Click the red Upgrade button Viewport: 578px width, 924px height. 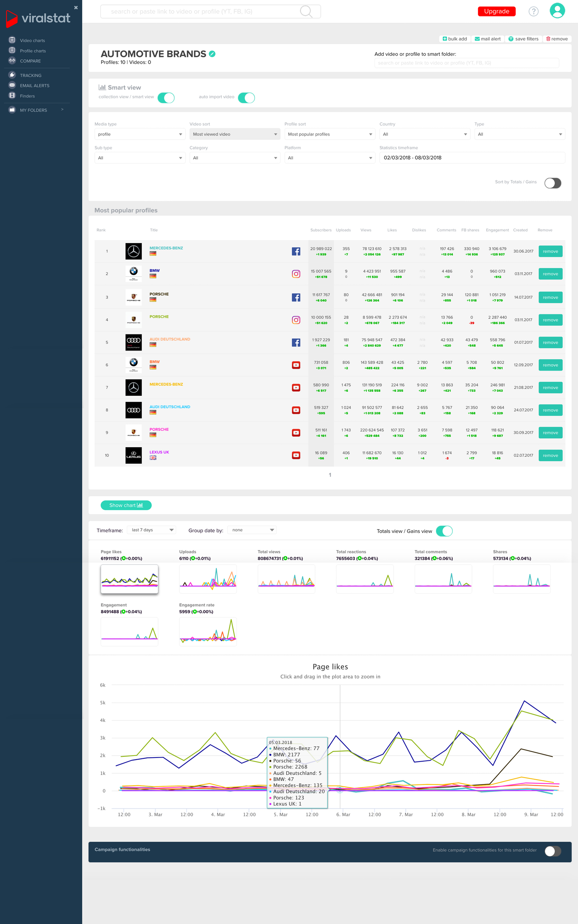point(497,11)
